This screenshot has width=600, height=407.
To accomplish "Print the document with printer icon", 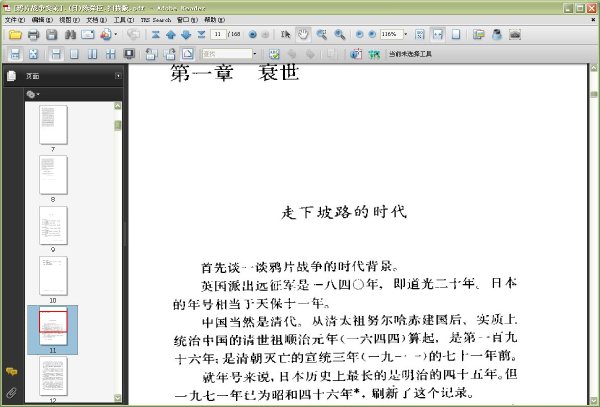I will click(34, 35).
